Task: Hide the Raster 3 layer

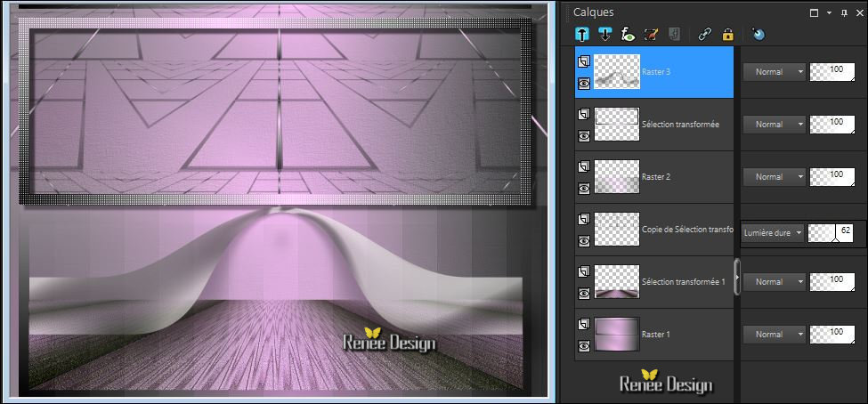Action: [x=583, y=83]
